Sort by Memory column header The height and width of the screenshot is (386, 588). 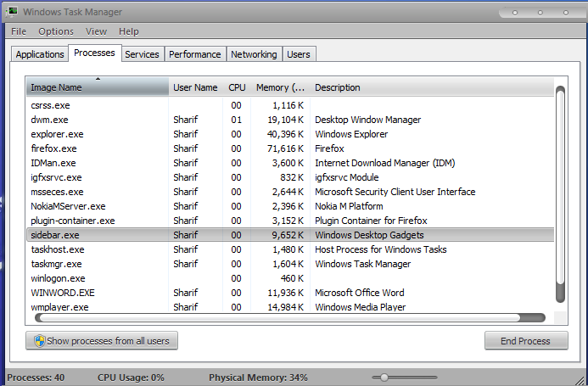(280, 87)
